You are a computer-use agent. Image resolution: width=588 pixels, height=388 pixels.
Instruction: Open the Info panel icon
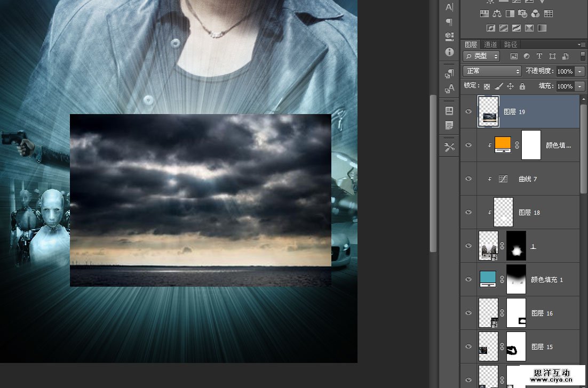449,52
